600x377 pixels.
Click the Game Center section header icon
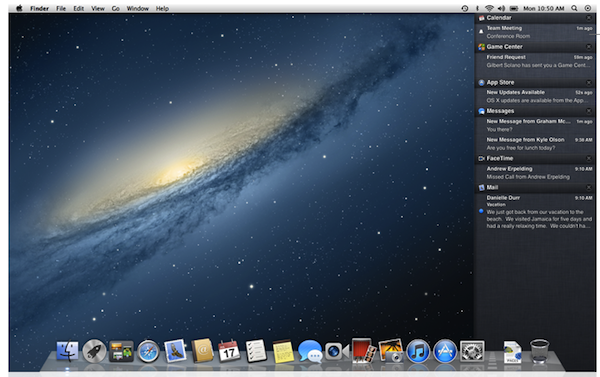481,47
